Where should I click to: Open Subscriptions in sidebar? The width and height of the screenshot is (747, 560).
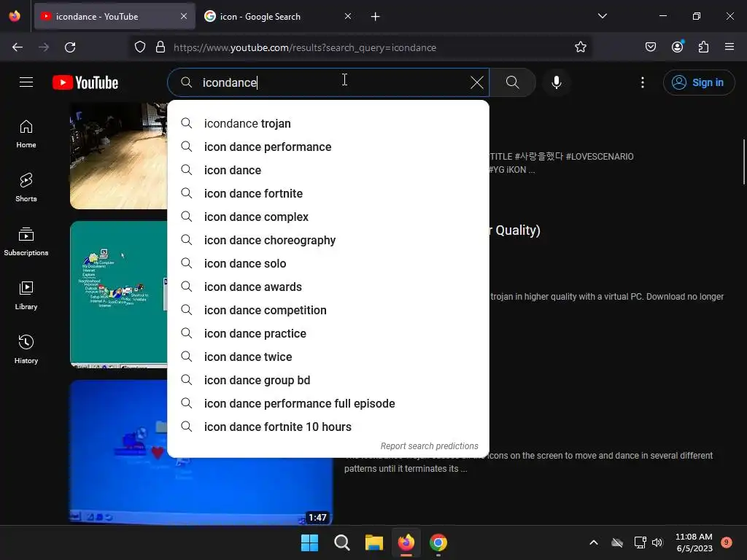tap(26, 241)
